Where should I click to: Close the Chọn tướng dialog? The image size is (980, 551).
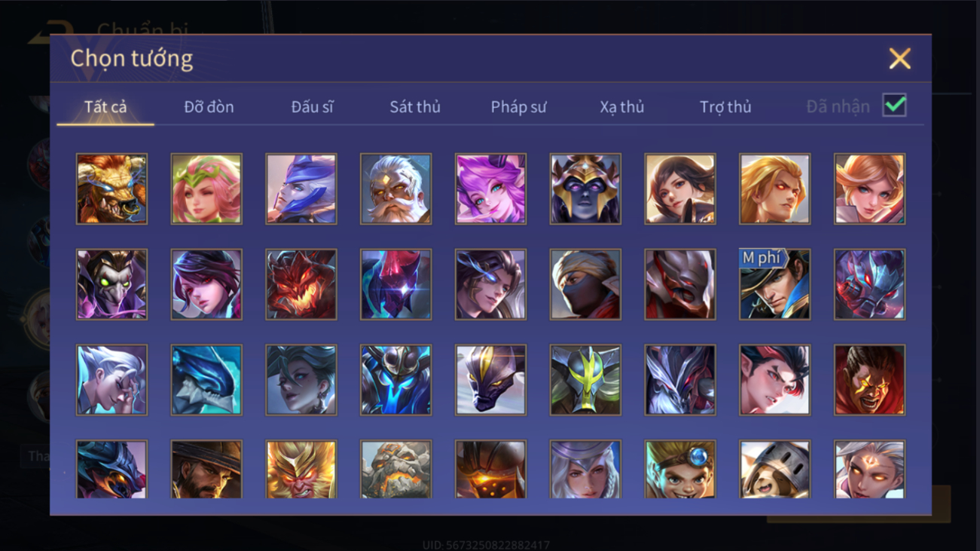pyautogui.click(x=899, y=59)
